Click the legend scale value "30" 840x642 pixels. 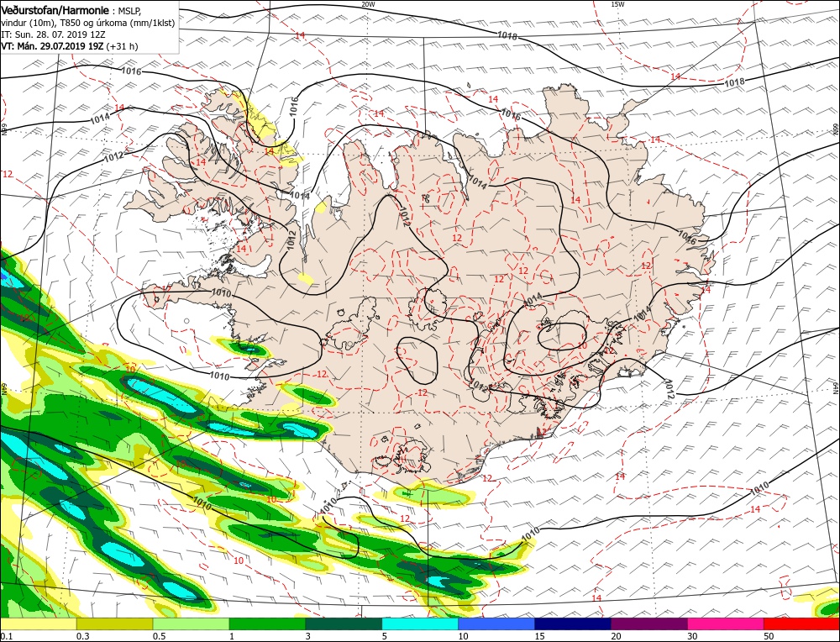[693, 636]
